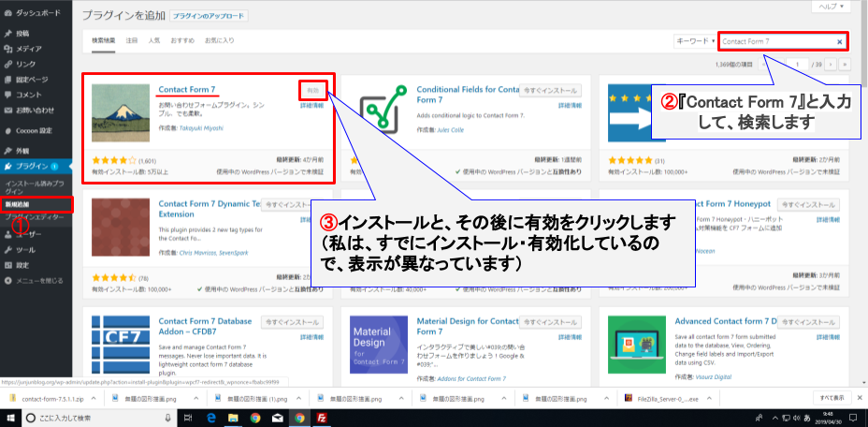The width and height of the screenshot is (868, 427).
Task: Open options arrow for FileZilla_Server download
Action: tap(710, 398)
